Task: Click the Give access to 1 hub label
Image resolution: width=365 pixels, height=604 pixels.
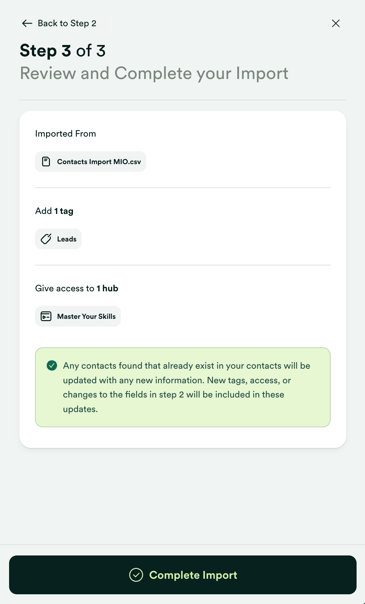Action: tap(77, 289)
